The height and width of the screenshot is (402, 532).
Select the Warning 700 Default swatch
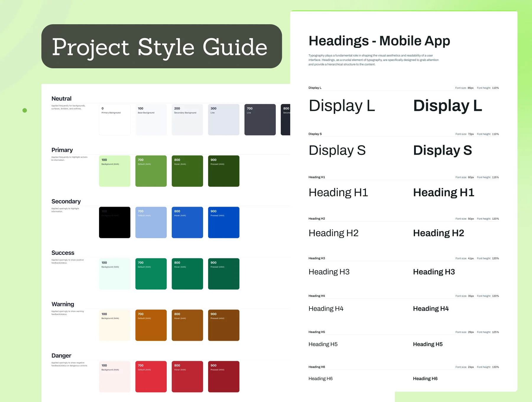click(x=151, y=325)
